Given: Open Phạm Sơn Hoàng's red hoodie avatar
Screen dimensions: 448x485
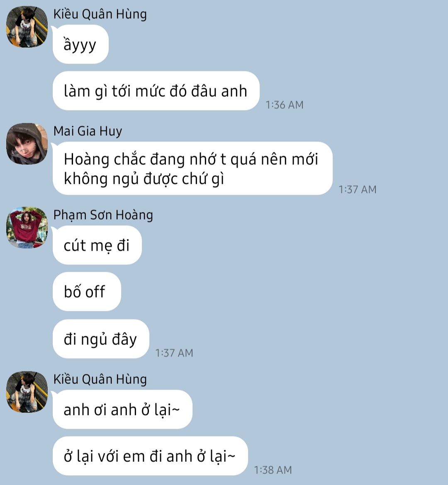Looking at the screenshot, I should 27,227.
